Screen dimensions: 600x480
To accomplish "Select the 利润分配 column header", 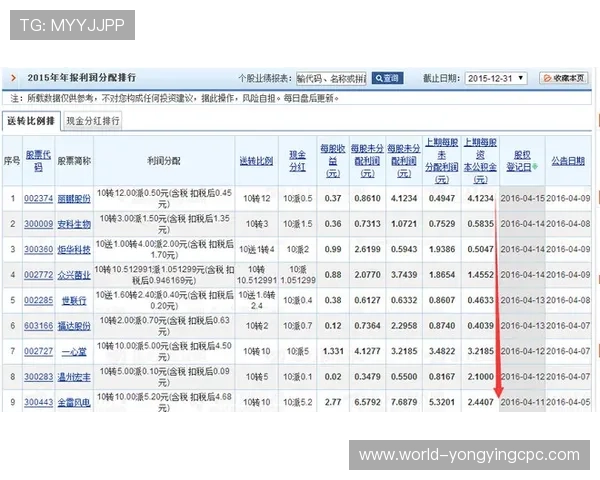I will coord(164,161).
